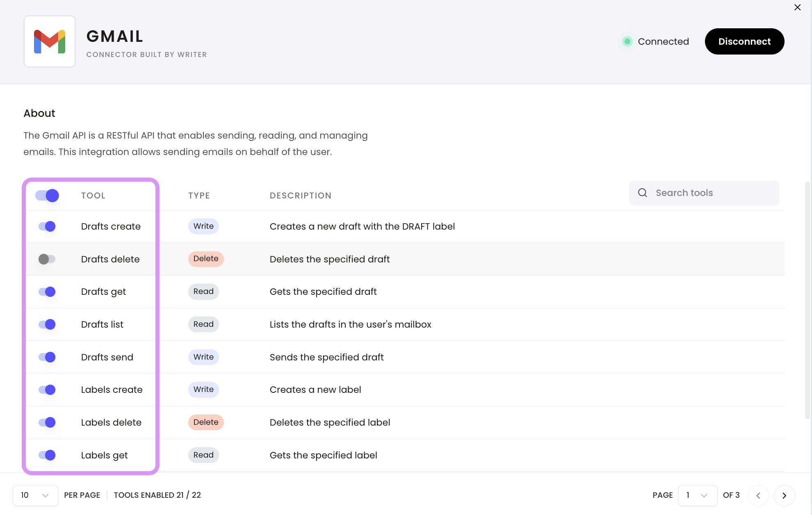Viewport: 812px width, 515px height.
Task: Click the green Connected status indicator
Action: pyautogui.click(x=627, y=41)
